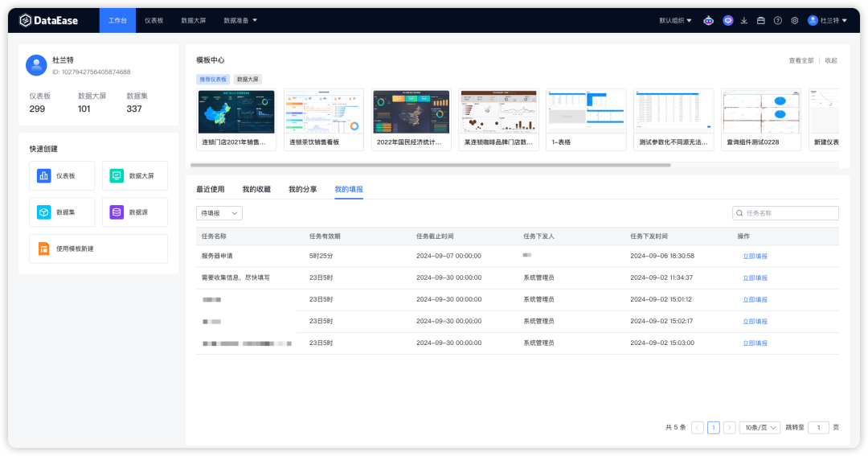The height and width of the screenshot is (456, 868).
Task: Click the 任务名称 search input field
Action: (790, 213)
